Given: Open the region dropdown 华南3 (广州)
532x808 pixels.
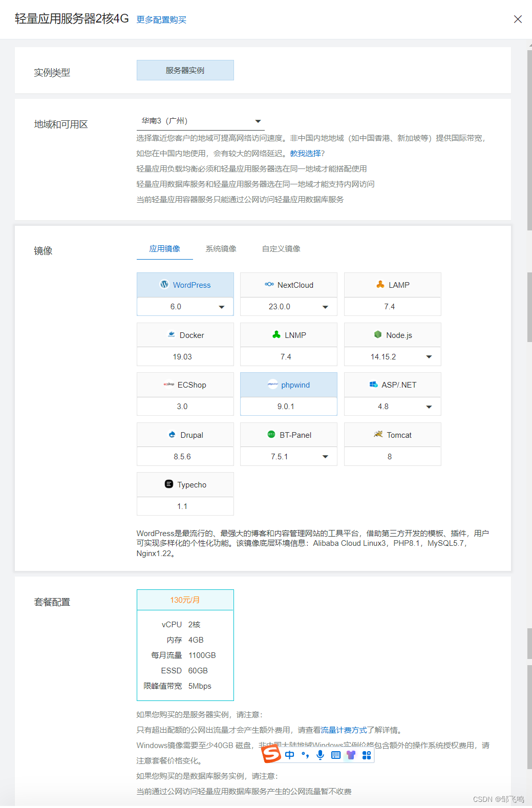Looking at the screenshot, I should tap(201, 121).
